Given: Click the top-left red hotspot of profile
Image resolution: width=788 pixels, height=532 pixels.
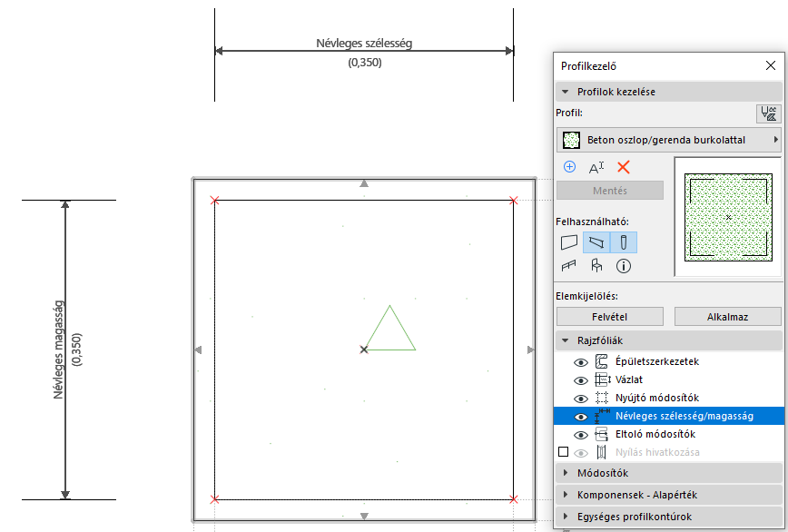Looking at the screenshot, I should coord(214,201).
